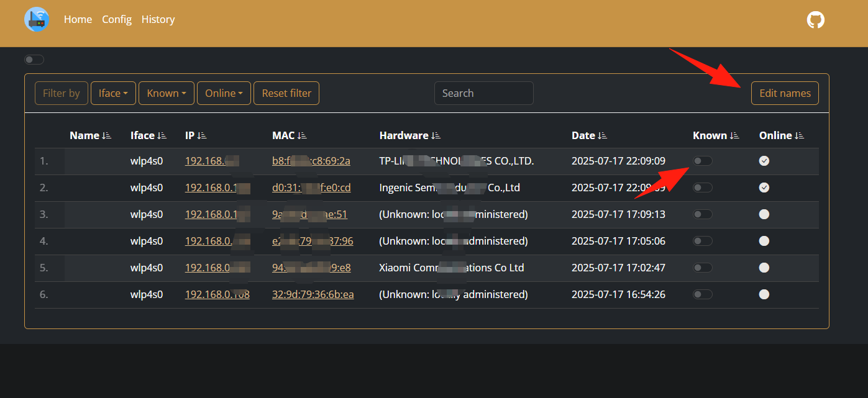Viewport: 868px width, 398px height.
Task: Click the Date column header text
Action: coord(583,135)
